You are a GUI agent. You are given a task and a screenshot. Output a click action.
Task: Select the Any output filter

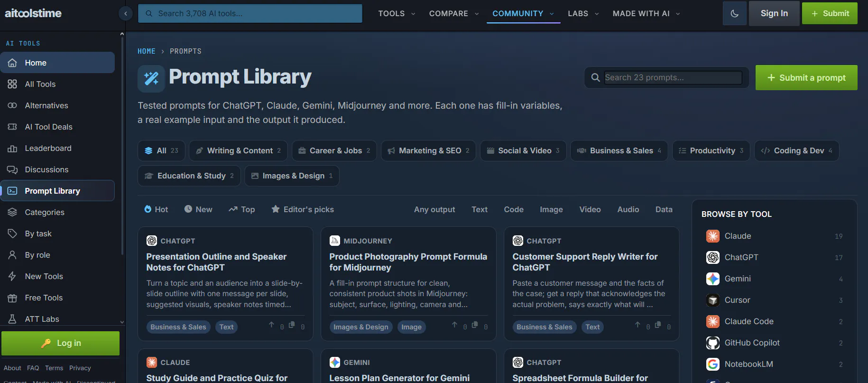(434, 209)
